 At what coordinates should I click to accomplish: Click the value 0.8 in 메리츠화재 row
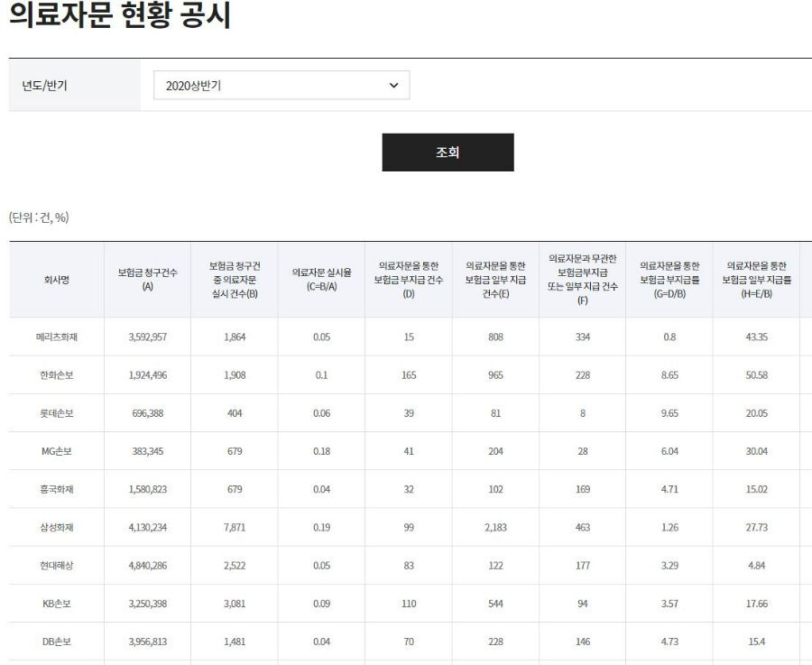point(669,337)
